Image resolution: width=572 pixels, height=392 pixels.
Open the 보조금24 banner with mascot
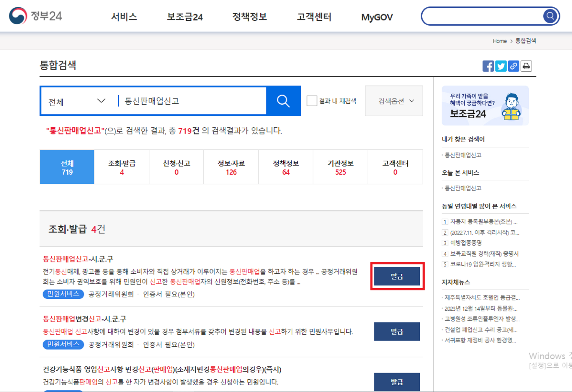tap(485, 106)
